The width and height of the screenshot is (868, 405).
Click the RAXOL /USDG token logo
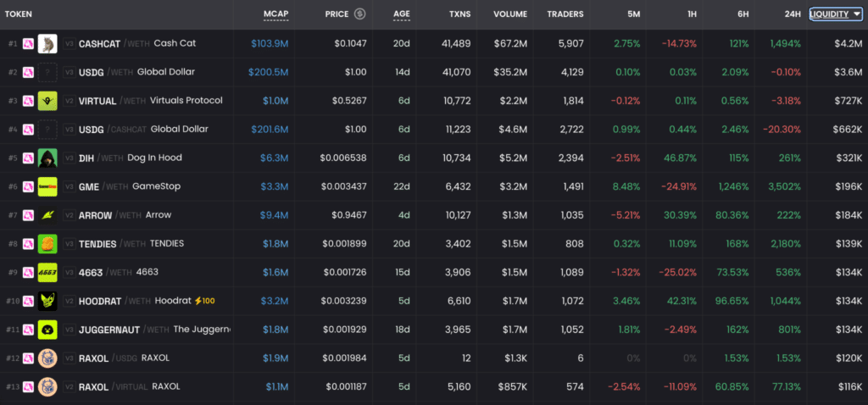click(x=47, y=358)
